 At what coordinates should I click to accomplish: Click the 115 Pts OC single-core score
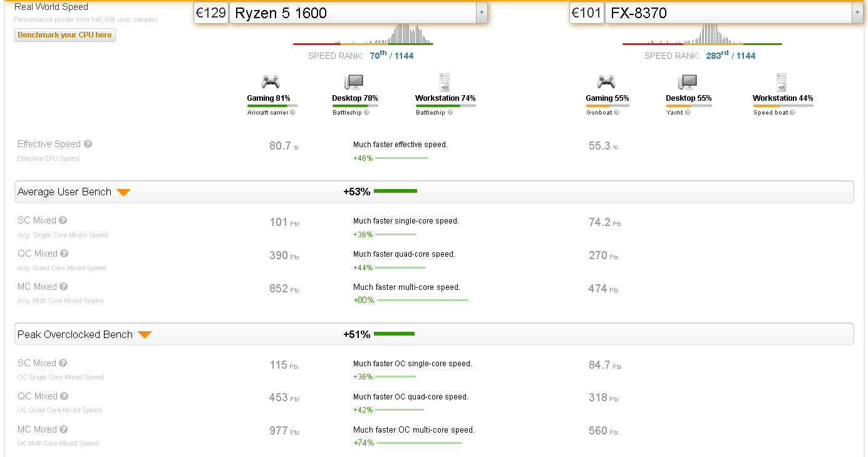pos(284,365)
